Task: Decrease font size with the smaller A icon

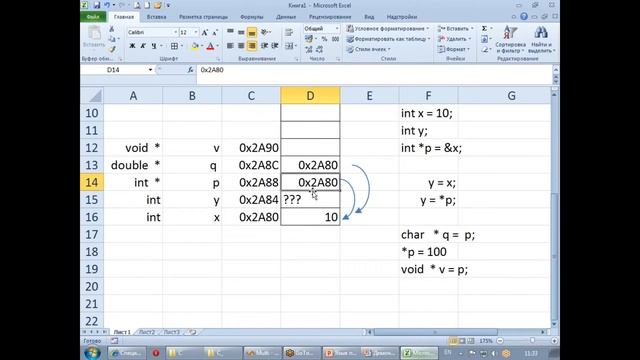Action: (x=215, y=32)
